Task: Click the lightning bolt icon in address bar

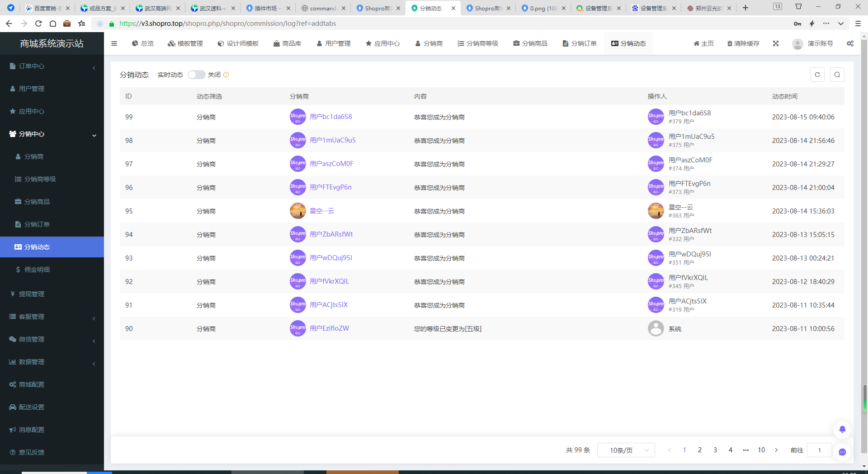Action: (x=812, y=24)
